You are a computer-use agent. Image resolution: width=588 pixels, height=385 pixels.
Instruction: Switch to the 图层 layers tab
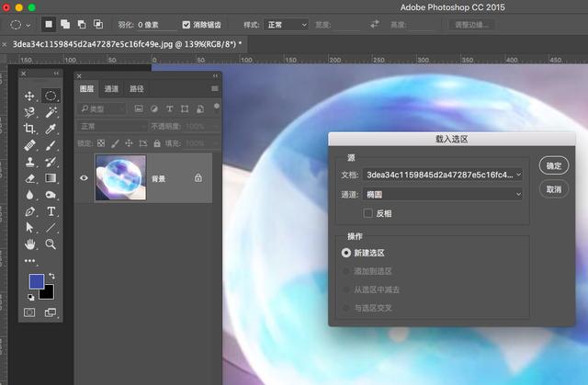[x=86, y=88]
